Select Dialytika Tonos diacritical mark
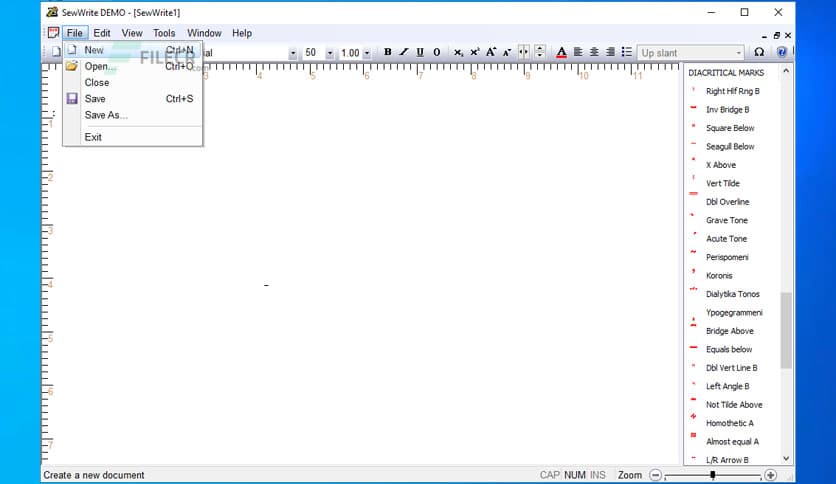The width and height of the screenshot is (836, 484). pyautogui.click(x=732, y=294)
